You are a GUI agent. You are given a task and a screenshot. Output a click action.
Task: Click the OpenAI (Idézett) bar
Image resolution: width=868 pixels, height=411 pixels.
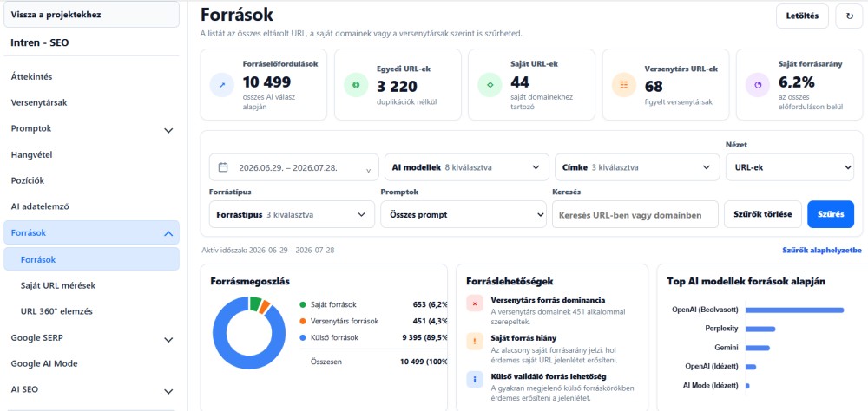(x=751, y=367)
